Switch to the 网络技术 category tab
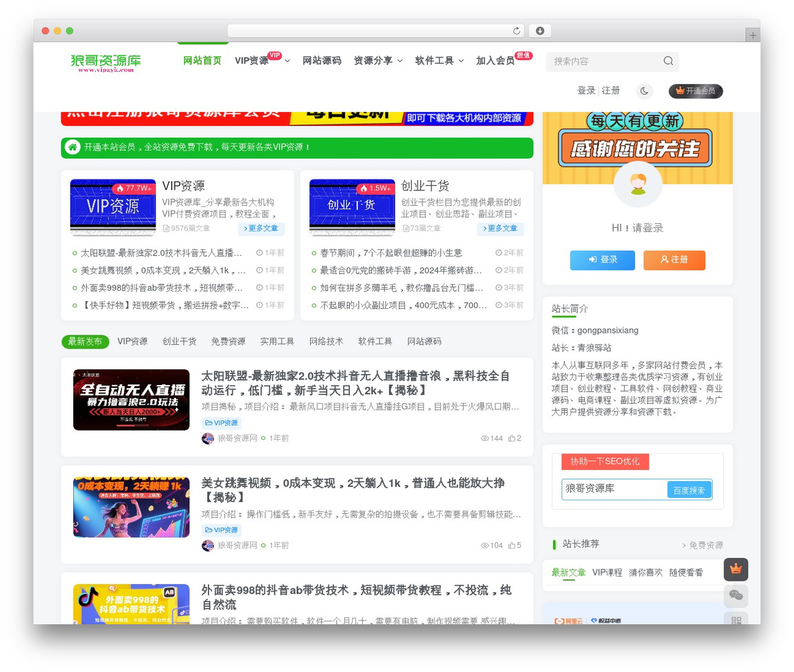This screenshot has width=794, height=672. (x=326, y=342)
